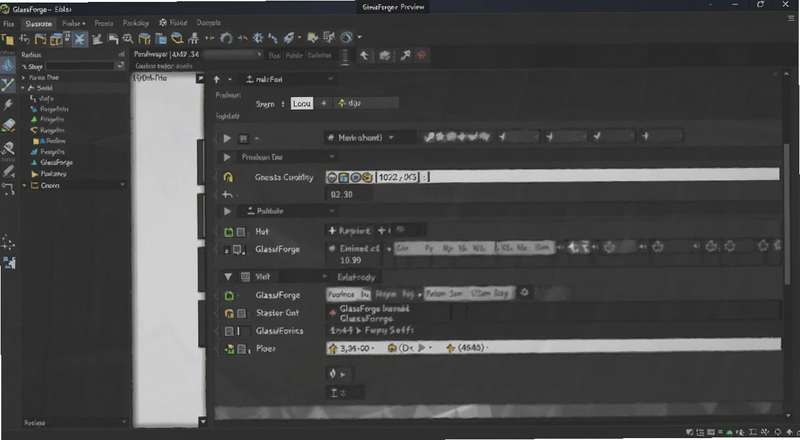Toggle the highlighted Locu option
800x440 pixels.
[x=302, y=104]
